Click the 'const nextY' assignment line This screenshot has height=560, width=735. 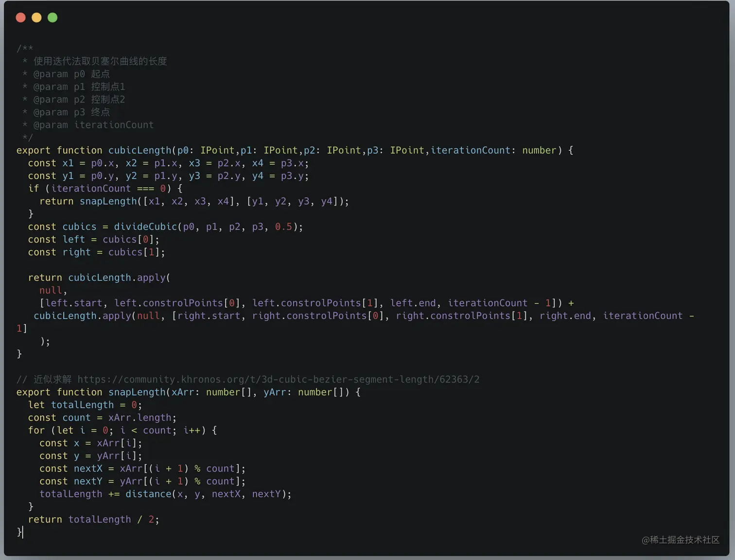[142, 481]
